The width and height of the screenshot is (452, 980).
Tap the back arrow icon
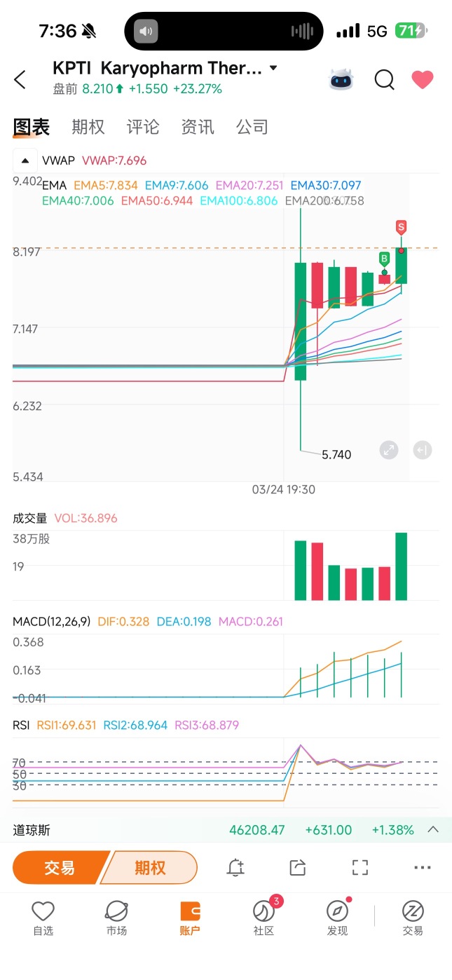20,80
